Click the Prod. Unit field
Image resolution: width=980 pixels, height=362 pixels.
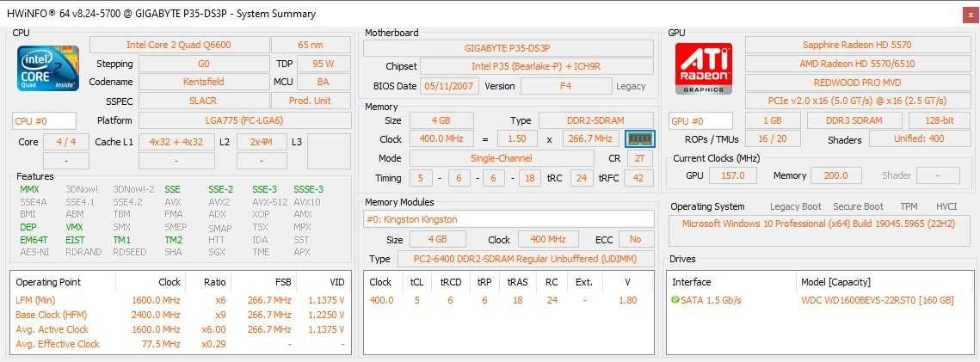[311, 101]
